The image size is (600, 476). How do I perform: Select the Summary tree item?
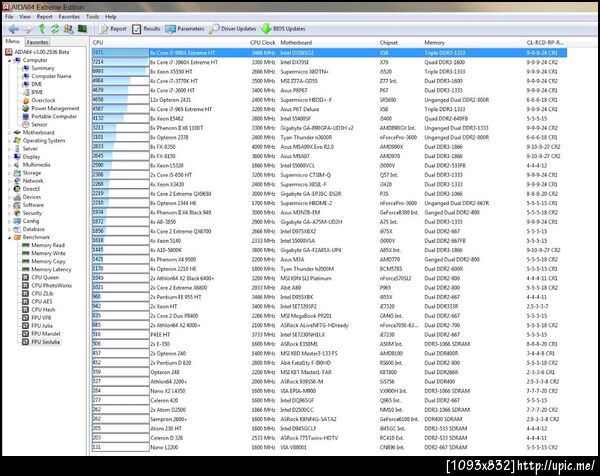pyautogui.click(x=42, y=68)
